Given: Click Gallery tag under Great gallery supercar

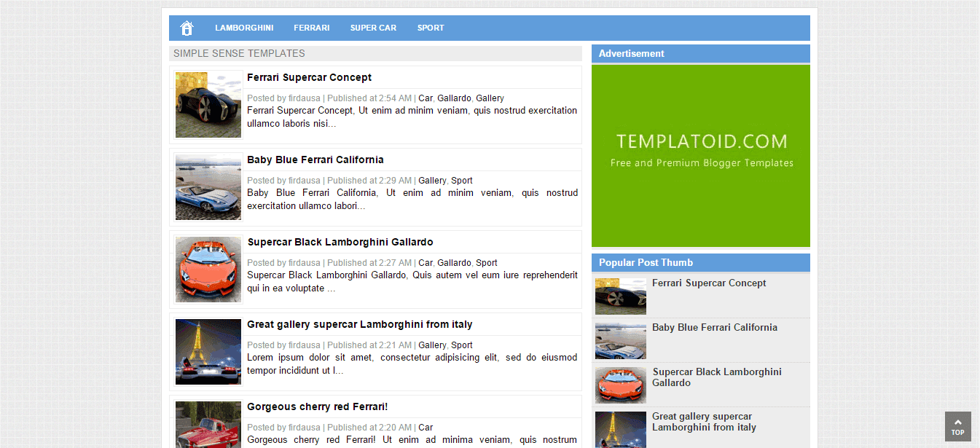Looking at the screenshot, I should [432, 345].
